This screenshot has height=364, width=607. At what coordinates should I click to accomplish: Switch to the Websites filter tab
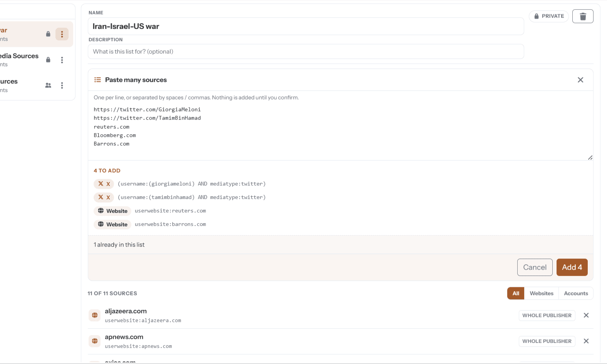pos(542,293)
